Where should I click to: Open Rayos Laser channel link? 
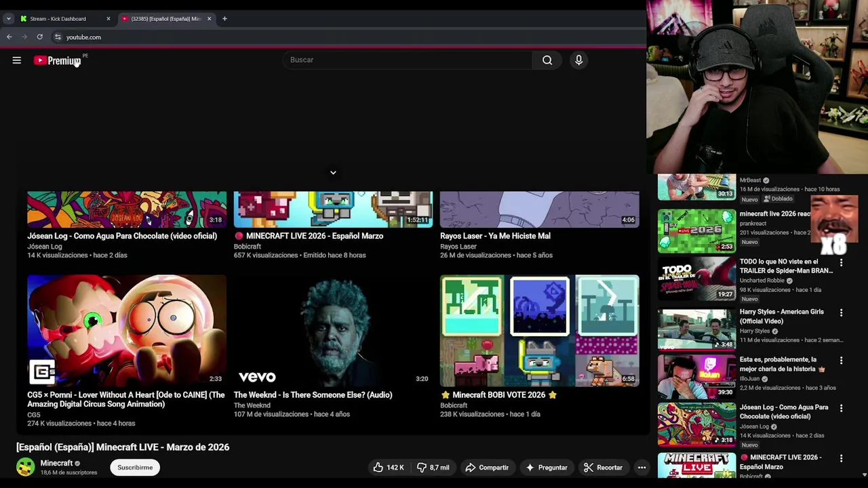pos(458,247)
